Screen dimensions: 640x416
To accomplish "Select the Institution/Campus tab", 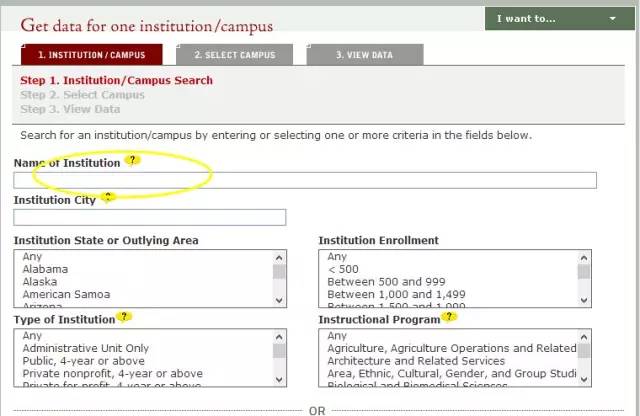I will (x=91, y=55).
